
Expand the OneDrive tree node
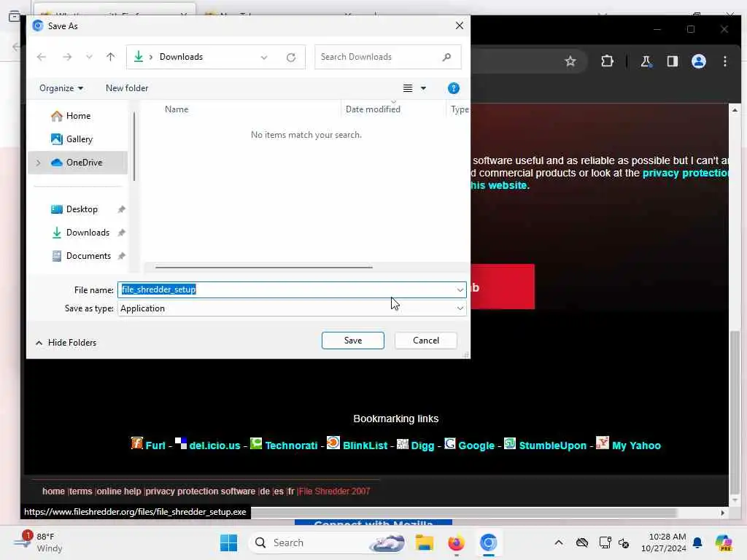[39, 163]
